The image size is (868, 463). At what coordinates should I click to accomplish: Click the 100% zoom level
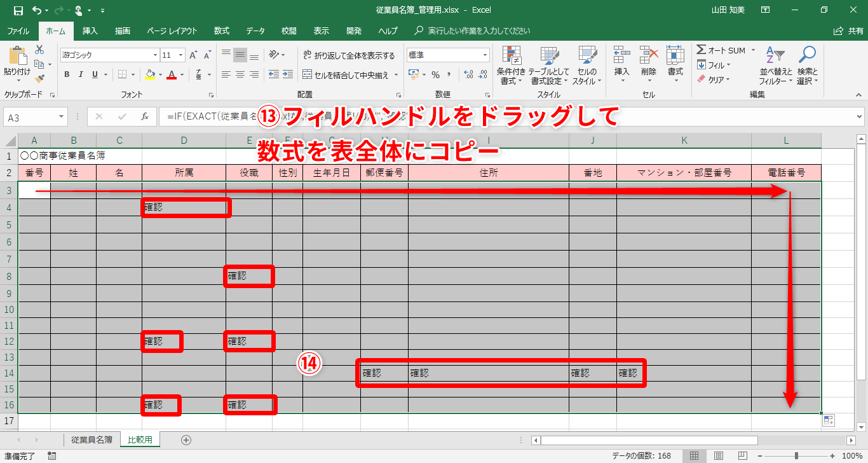click(x=852, y=455)
